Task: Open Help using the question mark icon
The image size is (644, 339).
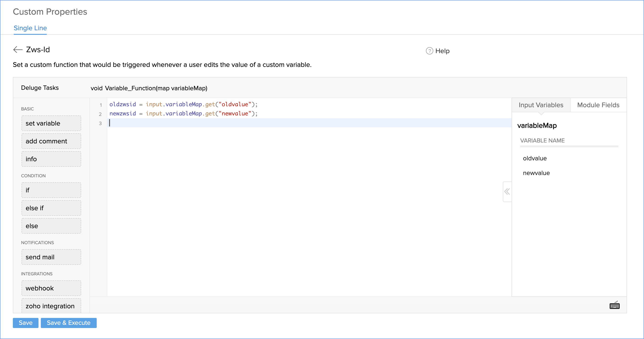Action: pyautogui.click(x=429, y=51)
